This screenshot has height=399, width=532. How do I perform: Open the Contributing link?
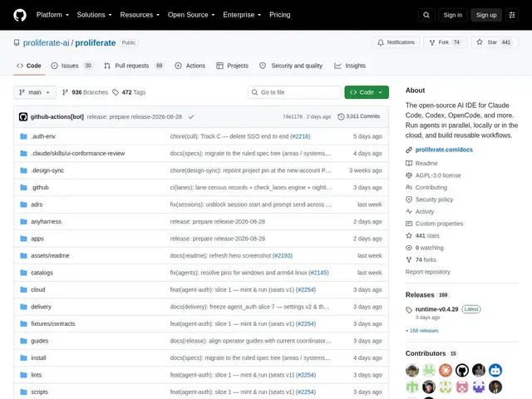[431, 187]
